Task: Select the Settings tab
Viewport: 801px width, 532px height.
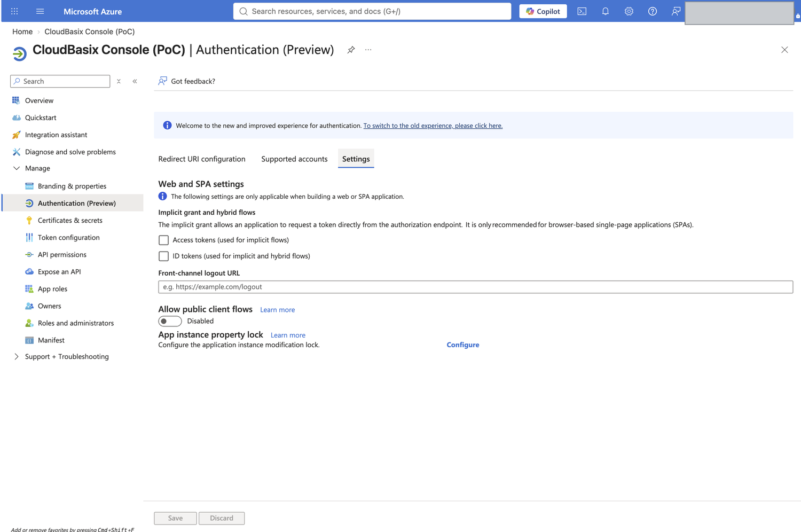Action: pos(356,159)
